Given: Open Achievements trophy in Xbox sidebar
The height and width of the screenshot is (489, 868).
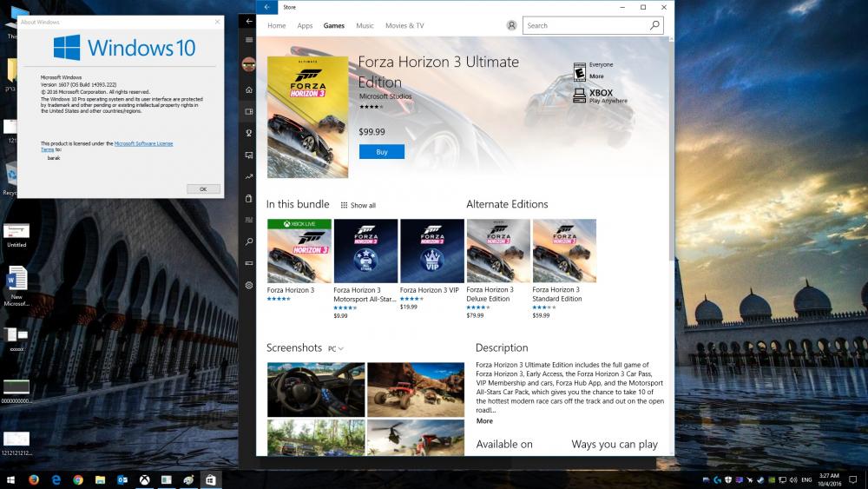Looking at the screenshot, I should 249,133.
